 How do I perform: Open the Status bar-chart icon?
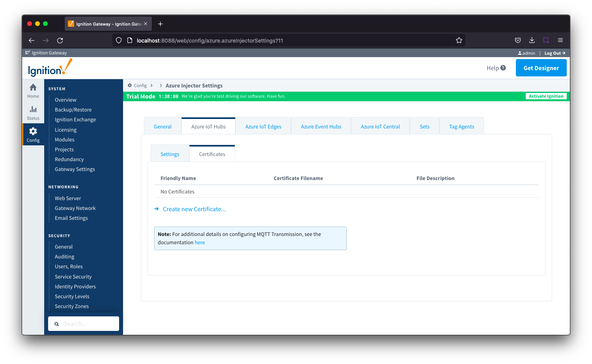(x=33, y=110)
